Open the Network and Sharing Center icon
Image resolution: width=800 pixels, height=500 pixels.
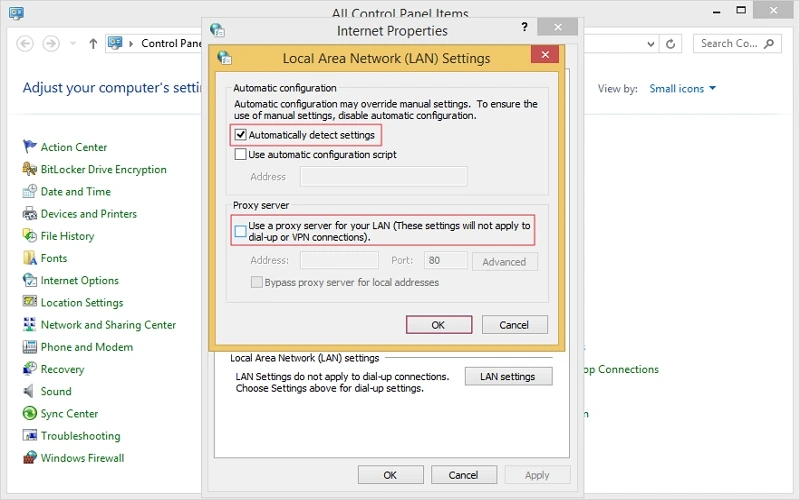(x=30, y=324)
